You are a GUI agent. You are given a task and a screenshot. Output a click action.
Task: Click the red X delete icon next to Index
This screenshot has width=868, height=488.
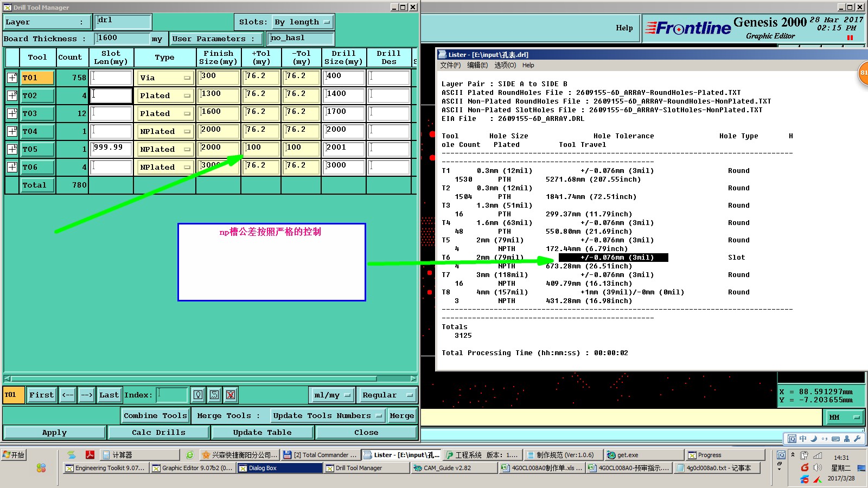pos(231,395)
